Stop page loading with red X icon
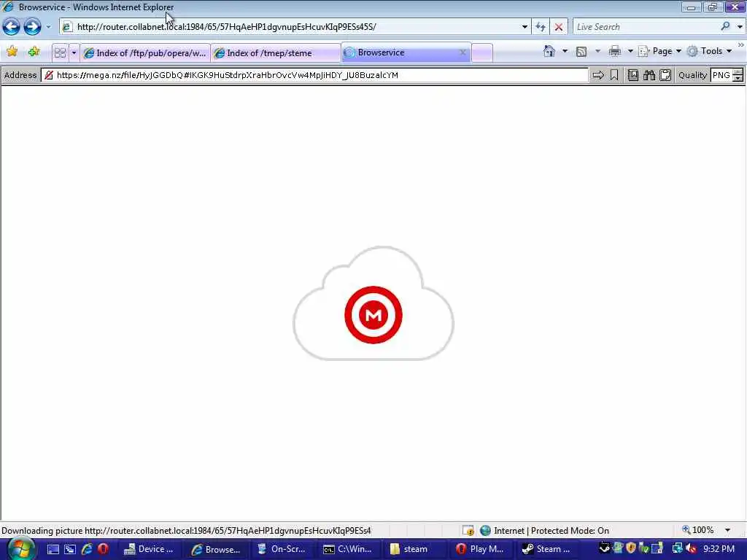The height and width of the screenshot is (560, 747). click(x=559, y=27)
